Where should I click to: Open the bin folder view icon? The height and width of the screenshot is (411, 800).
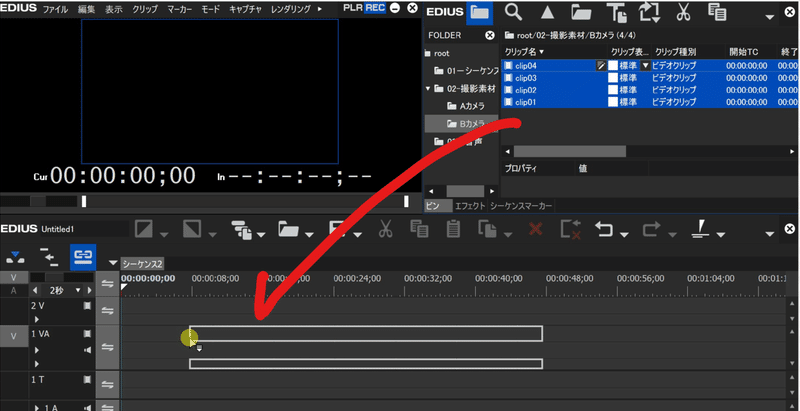pos(480,13)
